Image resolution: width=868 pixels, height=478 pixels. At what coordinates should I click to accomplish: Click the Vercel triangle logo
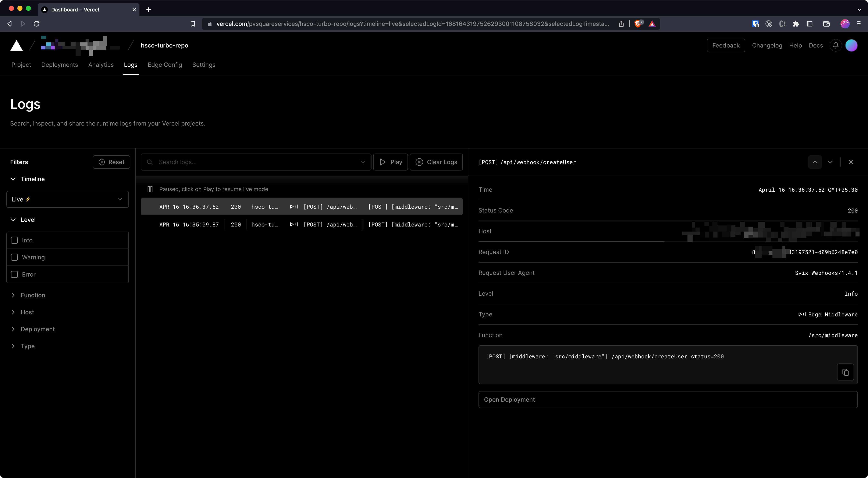point(17,46)
